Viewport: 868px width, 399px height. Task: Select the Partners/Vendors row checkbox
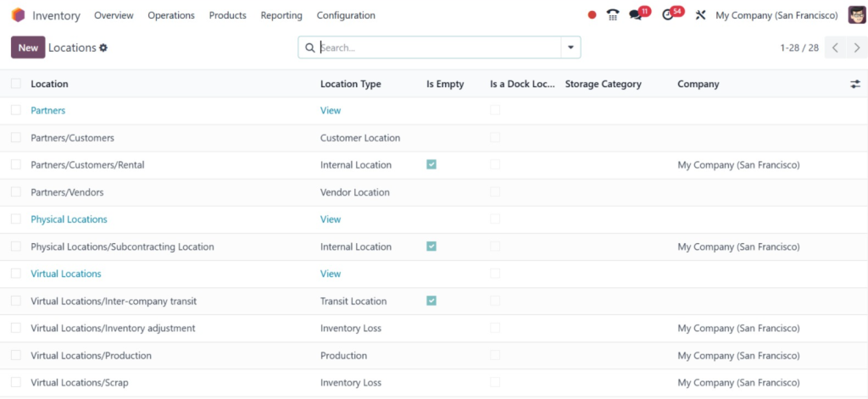[16, 191]
